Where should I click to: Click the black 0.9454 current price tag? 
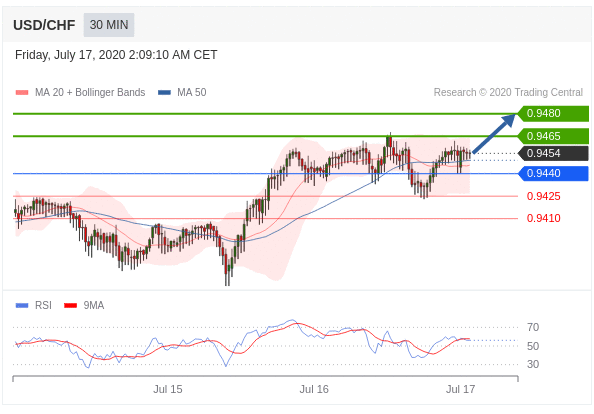pyautogui.click(x=553, y=153)
